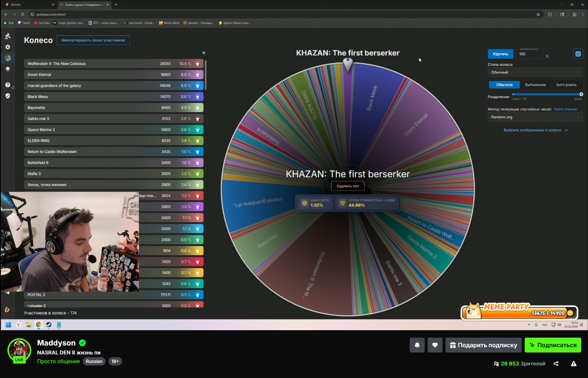The height and width of the screenshot is (378, 588).
Task: Click the Разделение slider handle
Action: pyautogui.click(x=581, y=94)
